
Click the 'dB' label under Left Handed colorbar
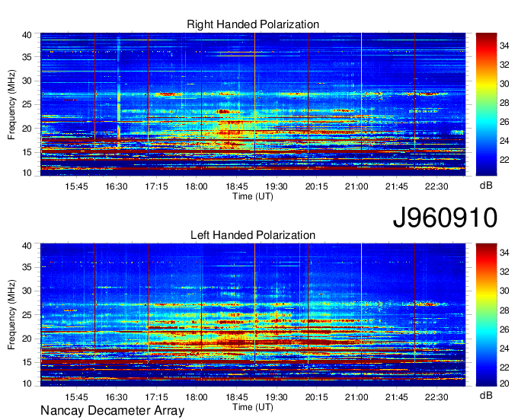pos(486,396)
